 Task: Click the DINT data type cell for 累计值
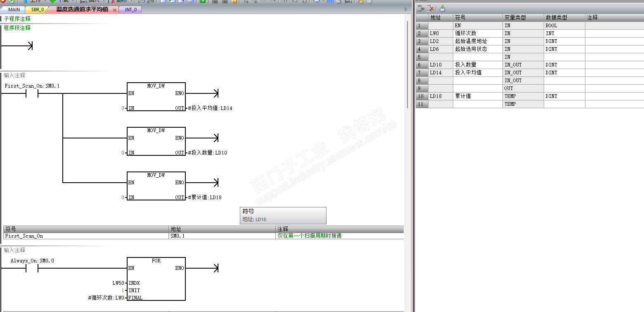(564, 96)
